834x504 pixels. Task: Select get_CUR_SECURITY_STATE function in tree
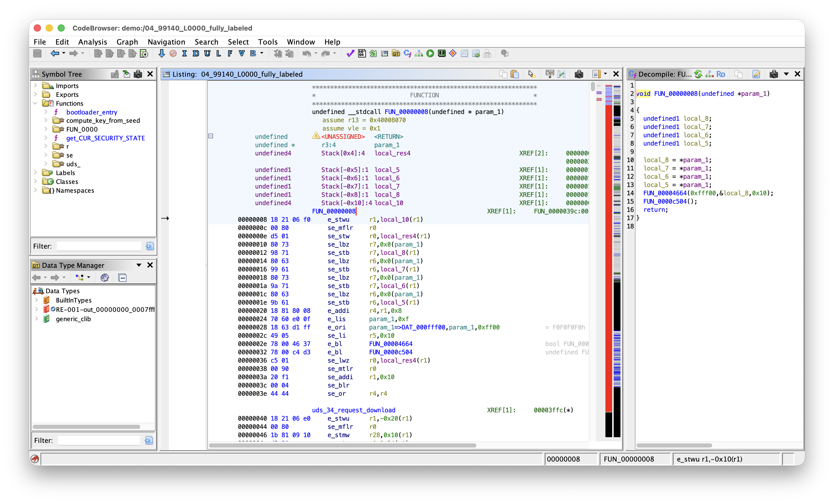105,138
